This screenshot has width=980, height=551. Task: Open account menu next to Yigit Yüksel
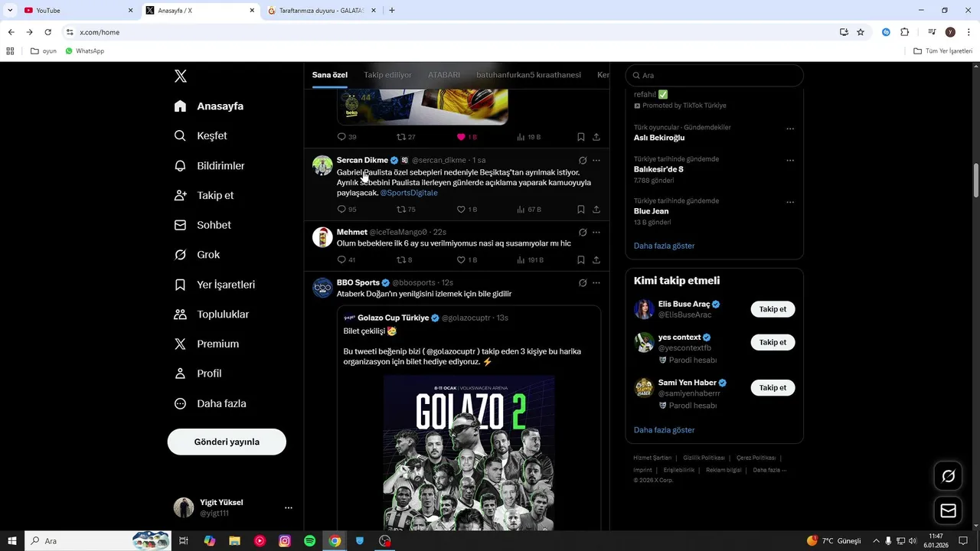click(x=289, y=508)
